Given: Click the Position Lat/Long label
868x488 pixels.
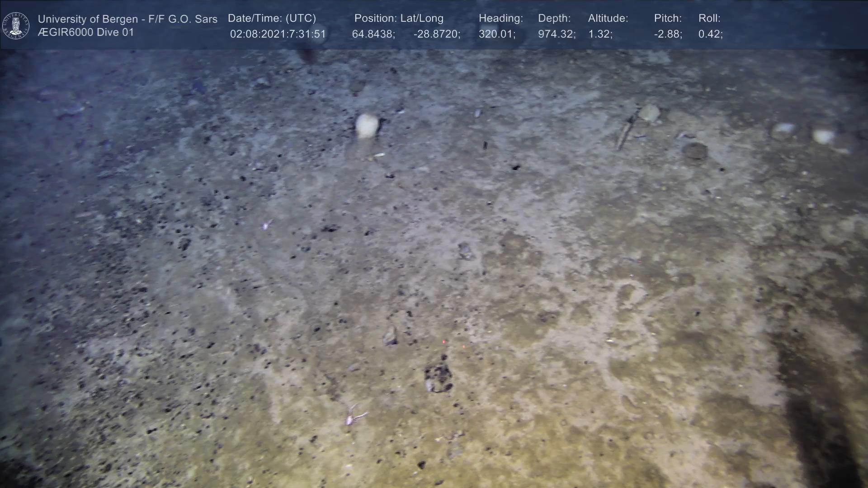Looking at the screenshot, I should click(x=399, y=19).
